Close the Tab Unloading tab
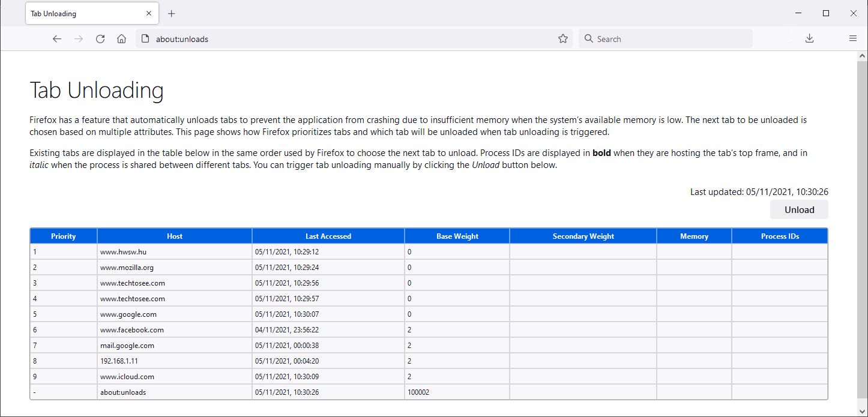Screen dimensions: 868x417 click(x=149, y=13)
